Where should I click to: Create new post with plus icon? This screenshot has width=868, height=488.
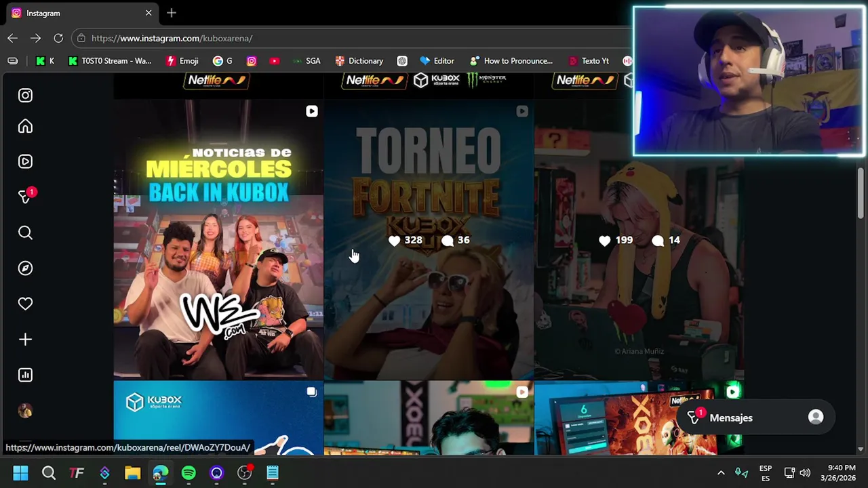tap(25, 340)
